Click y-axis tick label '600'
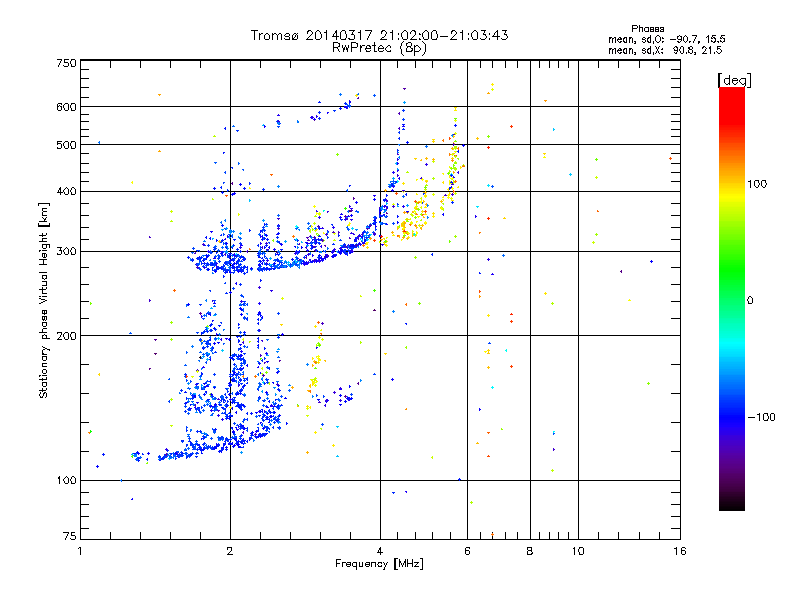This screenshot has width=800, height=600. [66, 107]
